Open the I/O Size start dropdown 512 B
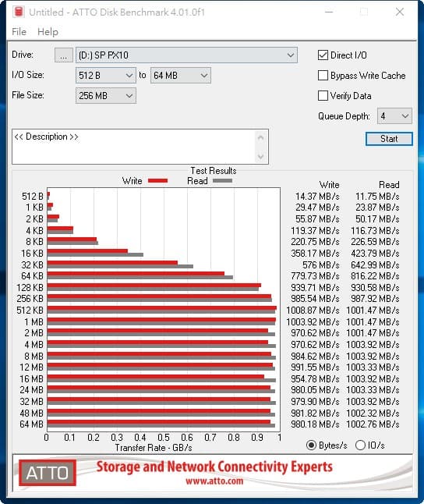424x504 pixels. (x=106, y=76)
